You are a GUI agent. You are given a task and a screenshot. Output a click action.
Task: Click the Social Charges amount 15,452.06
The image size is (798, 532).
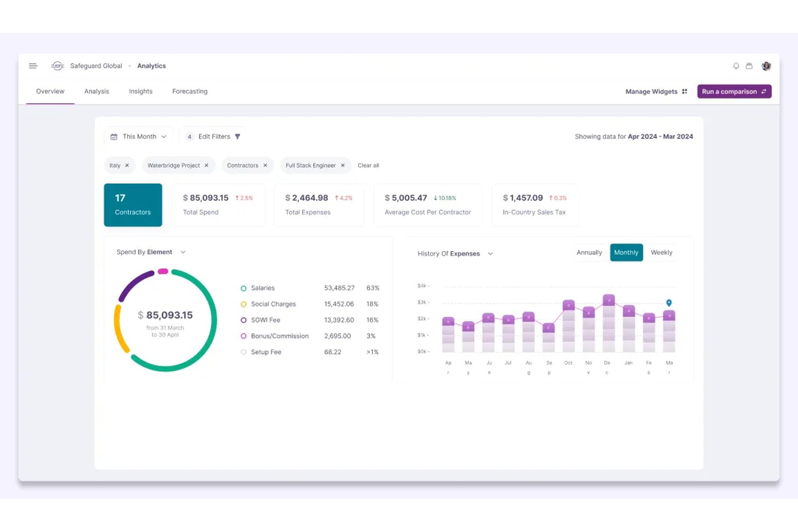(339, 305)
